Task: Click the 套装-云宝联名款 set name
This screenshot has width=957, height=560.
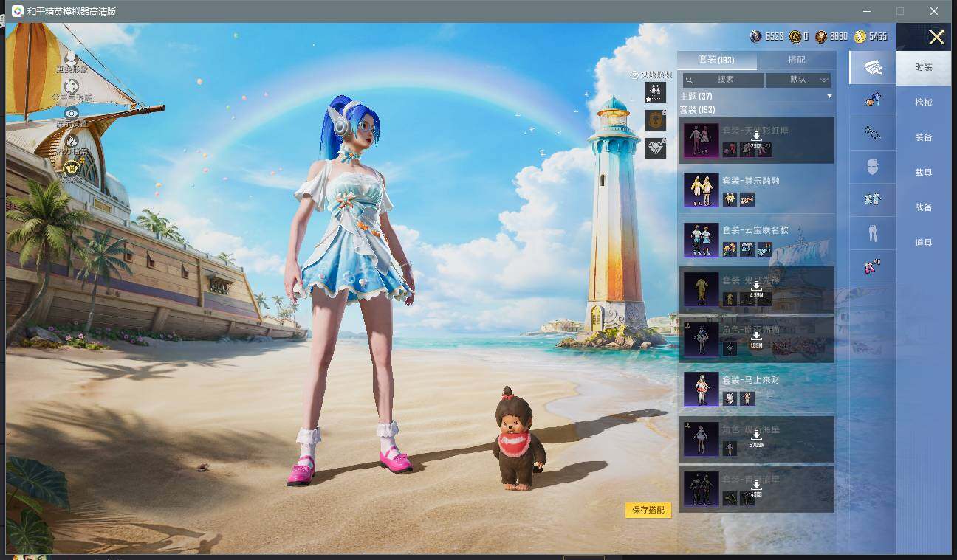Action: [x=755, y=230]
